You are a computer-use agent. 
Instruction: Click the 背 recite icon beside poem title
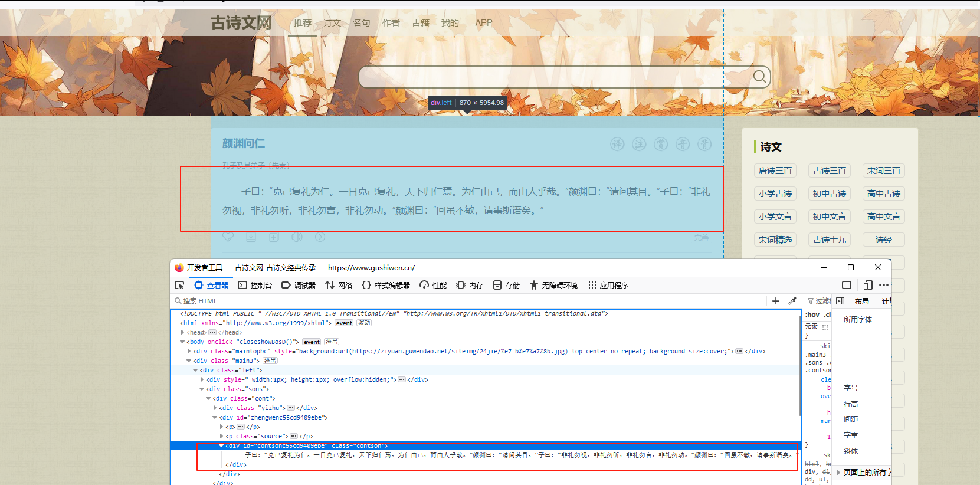pos(704,144)
